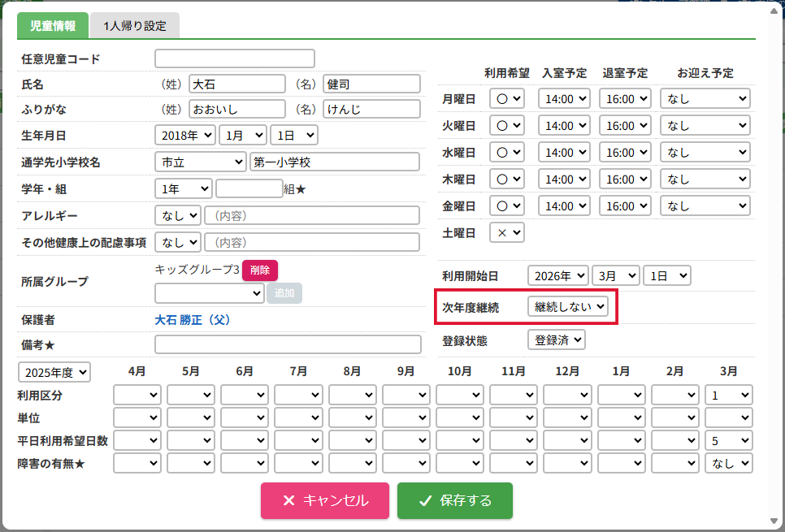Screen dimensions: 785x532
Task: Change the 土曜日 利用希望 dropdown
Action: coord(506,233)
